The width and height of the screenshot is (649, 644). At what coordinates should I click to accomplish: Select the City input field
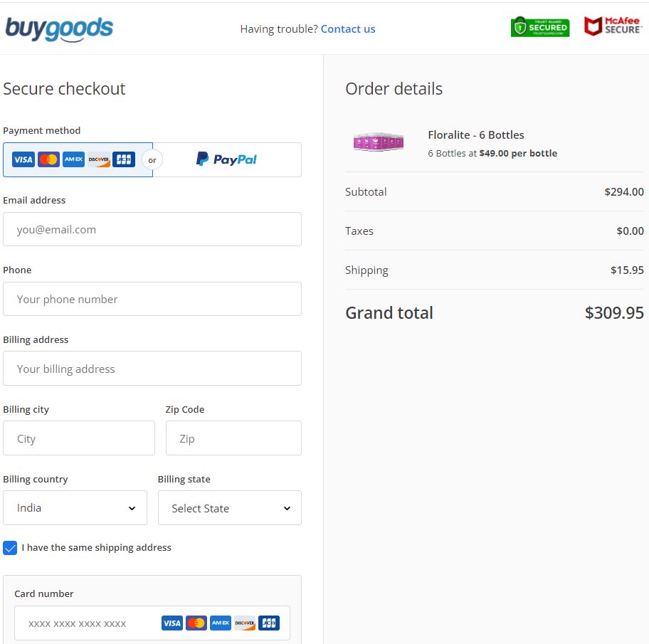pyautogui.click(x=78, y=438)
